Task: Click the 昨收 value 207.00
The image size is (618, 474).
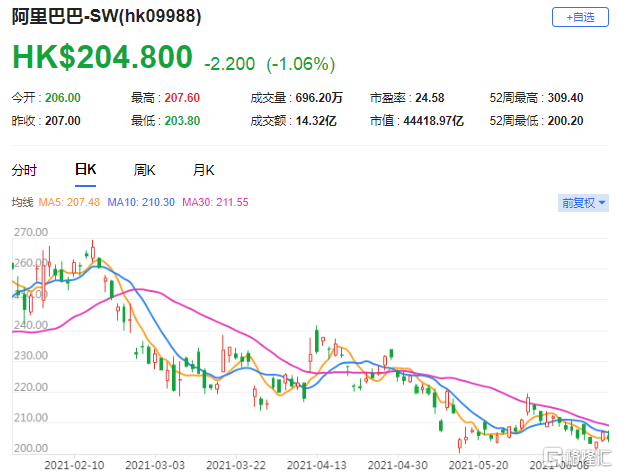Action: click(x=63, y=121)
